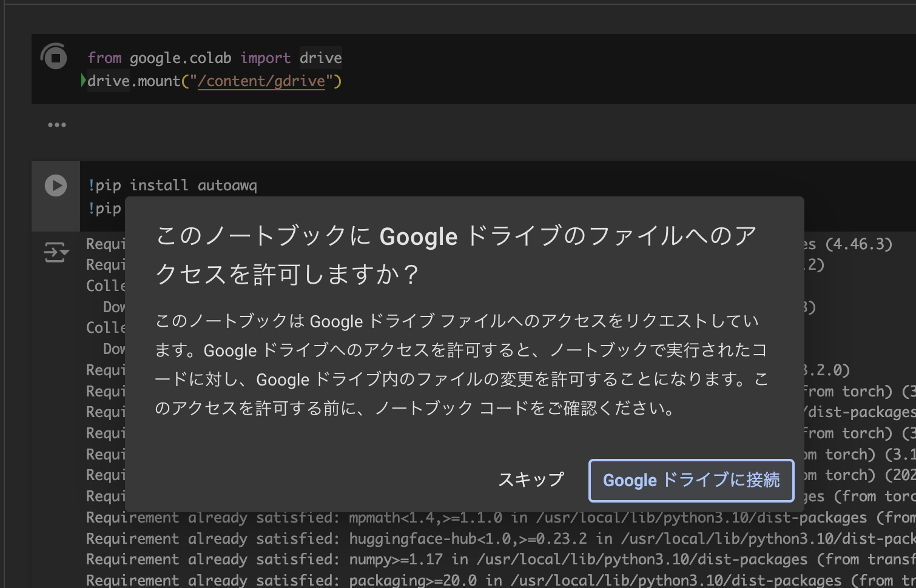Click the /content/gdrive underlined path link
This screenshot has width=916, height=588.
point(262,81)
